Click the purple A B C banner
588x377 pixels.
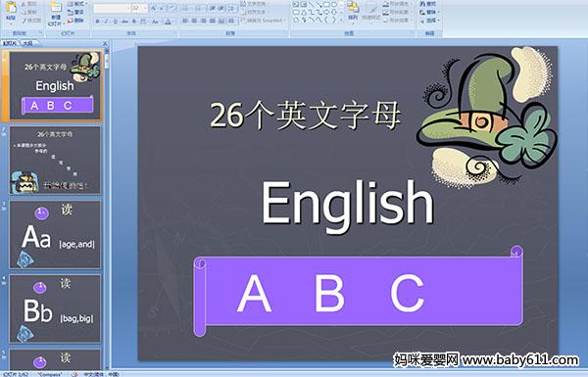pos(359,291)
